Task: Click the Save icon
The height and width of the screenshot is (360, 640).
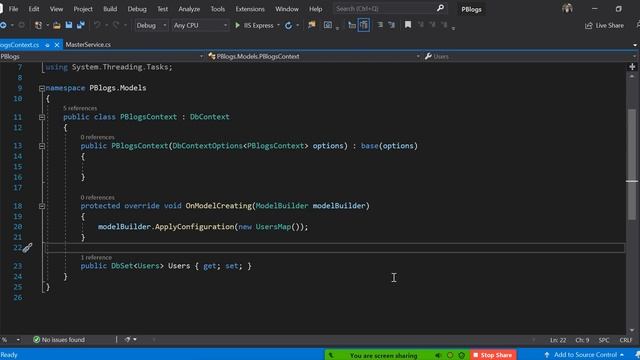Action: tap(69, 25)
